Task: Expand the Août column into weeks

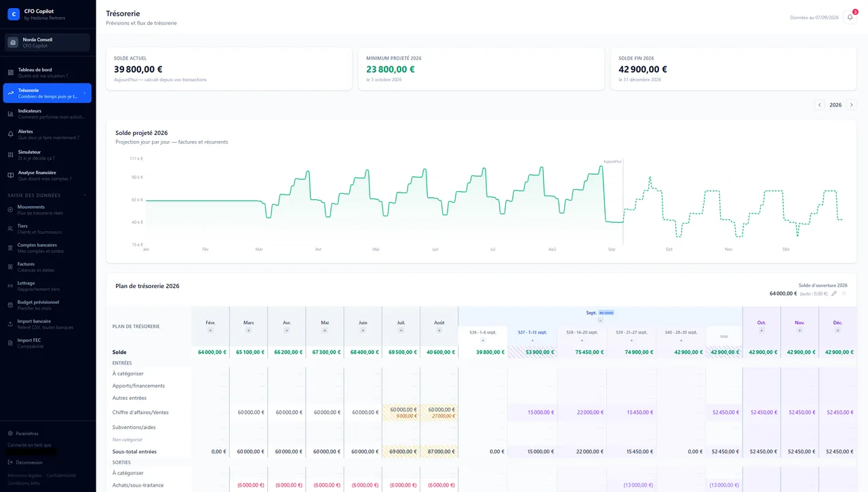Action: point(439,331)
